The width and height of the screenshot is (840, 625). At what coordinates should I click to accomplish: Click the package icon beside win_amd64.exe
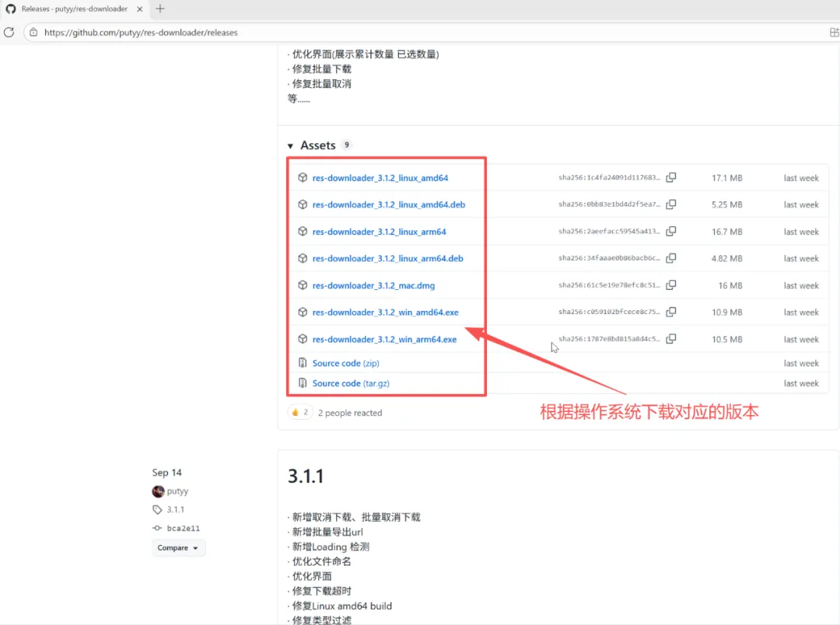click(x=303, y=312)
